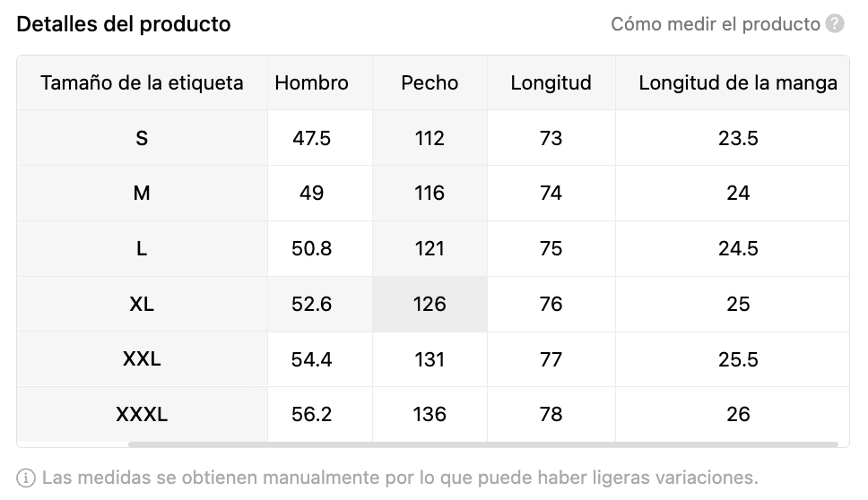Click the 25.5 sleeve length cell
The image size is (868, 500).
[x=737, y=359]
